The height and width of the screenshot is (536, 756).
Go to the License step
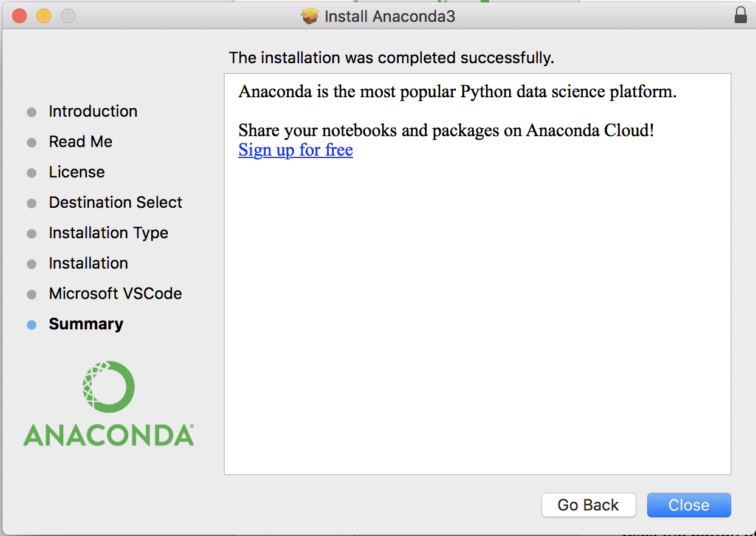pyautogui.click(x=77, y=172)
